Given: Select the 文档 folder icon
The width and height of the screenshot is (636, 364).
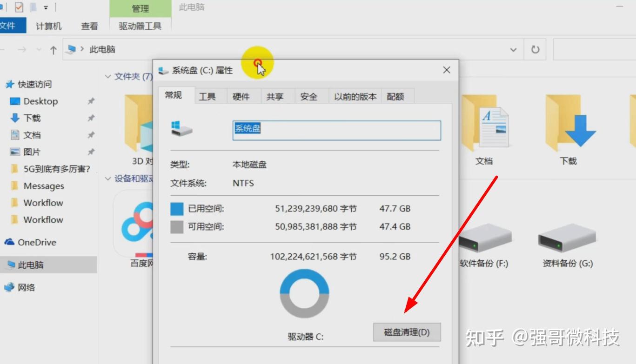Looking at the screenshot, I should pyautogui.click(x=485, y=123).
